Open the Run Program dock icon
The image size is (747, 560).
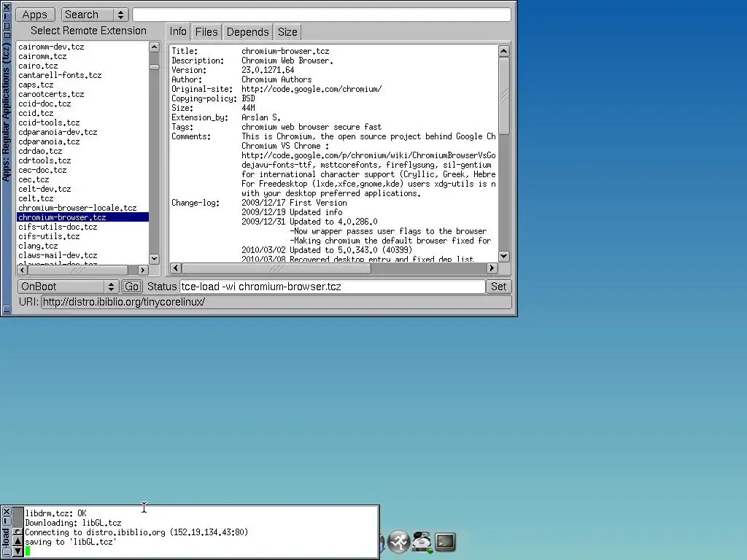pyautogui.click(x=398, y=542)
